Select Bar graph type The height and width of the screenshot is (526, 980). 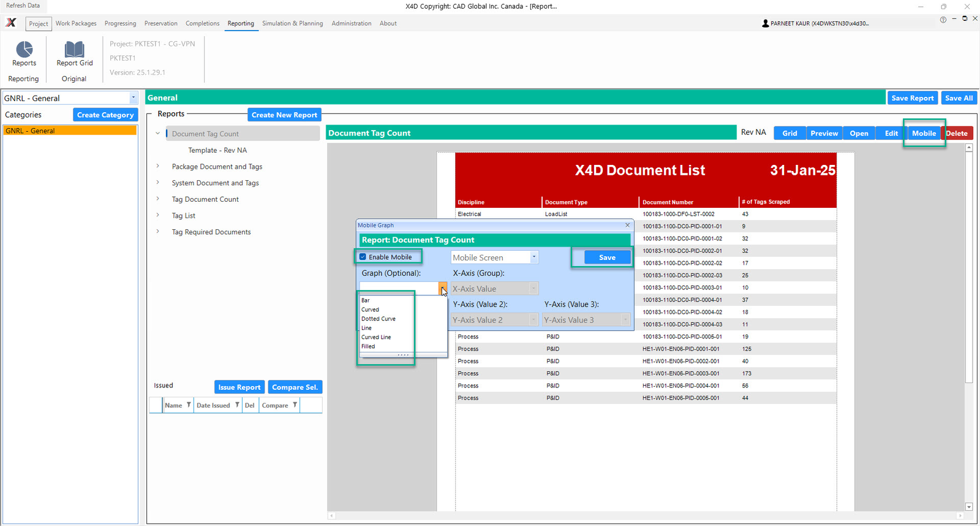tap(366, 300)
